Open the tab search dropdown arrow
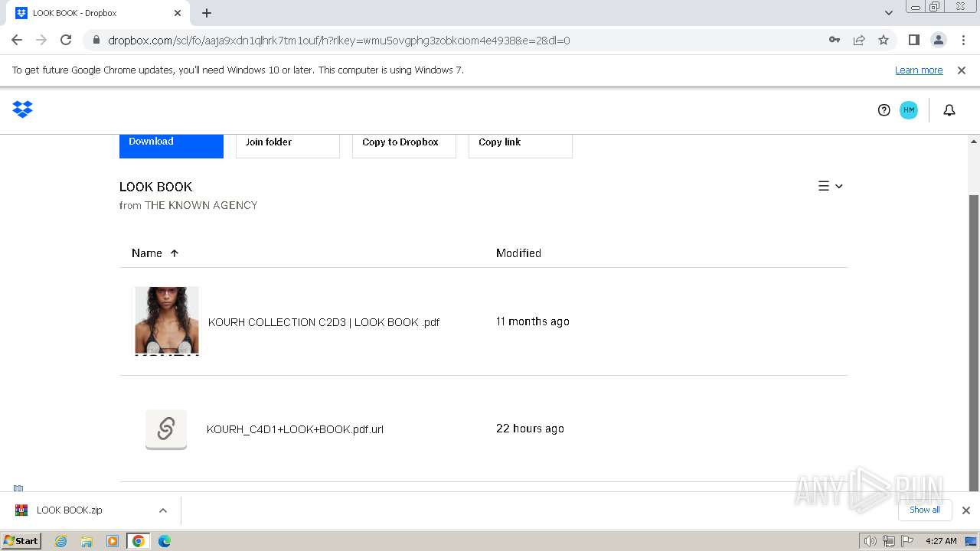The width and height of the screenshot is (980, 551). pos(888,13)
